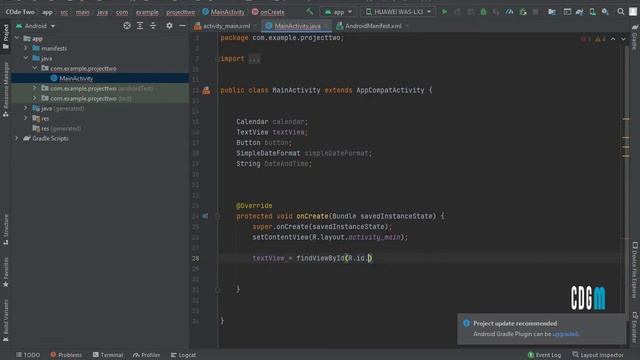
Task: Expand the folded import statements
Action: (x=254, y=59)
